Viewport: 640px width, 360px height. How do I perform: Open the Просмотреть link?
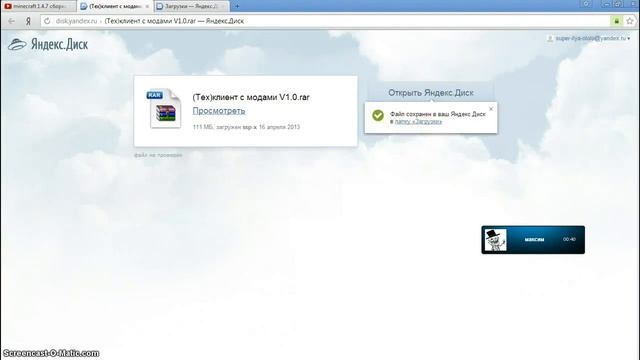tap(219, 111)
